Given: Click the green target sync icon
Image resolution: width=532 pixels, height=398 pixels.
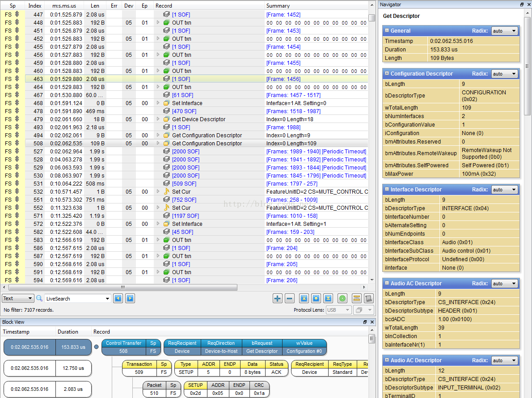Looking at the screenshot, I should point(343,299).
